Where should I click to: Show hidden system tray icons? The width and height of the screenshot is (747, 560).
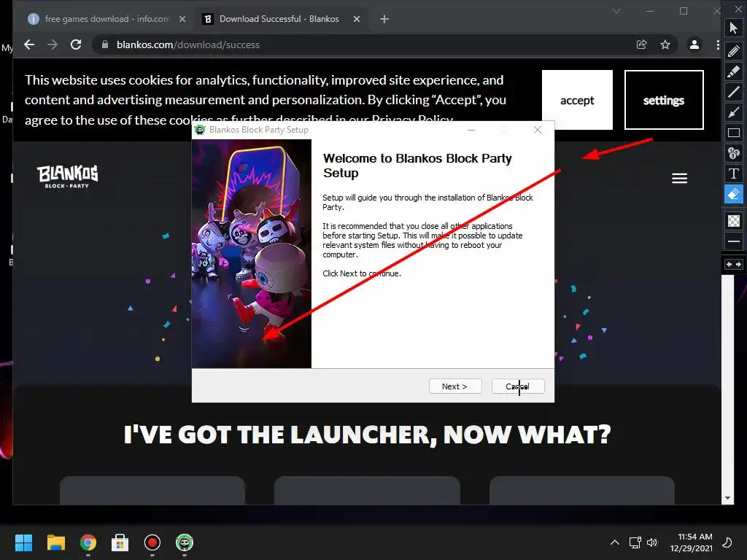615,542
